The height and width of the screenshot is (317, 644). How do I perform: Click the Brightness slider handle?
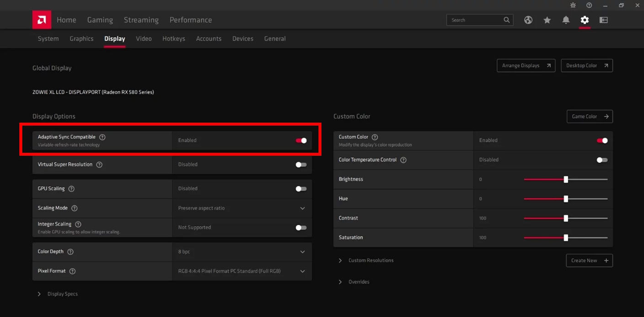pos(566,180)
